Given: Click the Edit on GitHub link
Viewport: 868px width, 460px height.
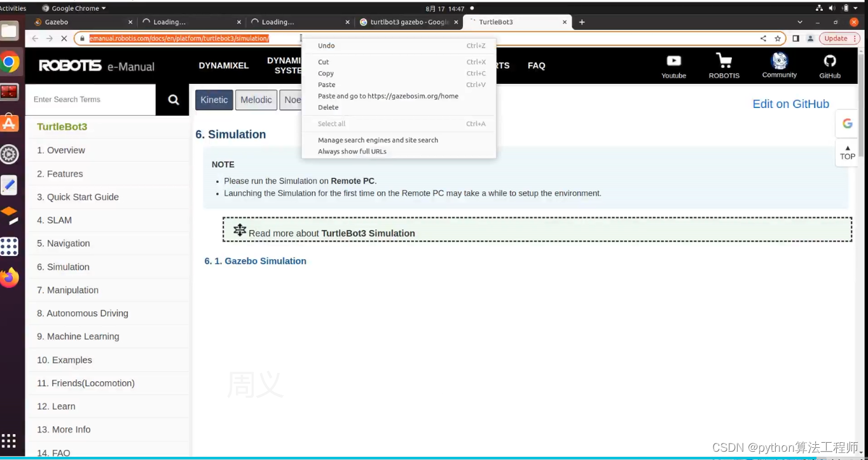Looking at the screenshot, I should pyautogui.click(x=790, y=104).
